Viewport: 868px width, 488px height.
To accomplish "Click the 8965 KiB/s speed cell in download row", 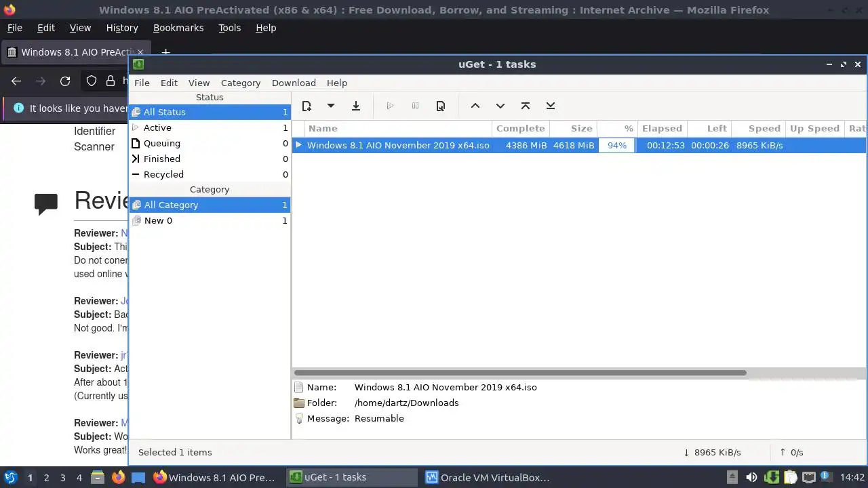I will coord(759,145).
